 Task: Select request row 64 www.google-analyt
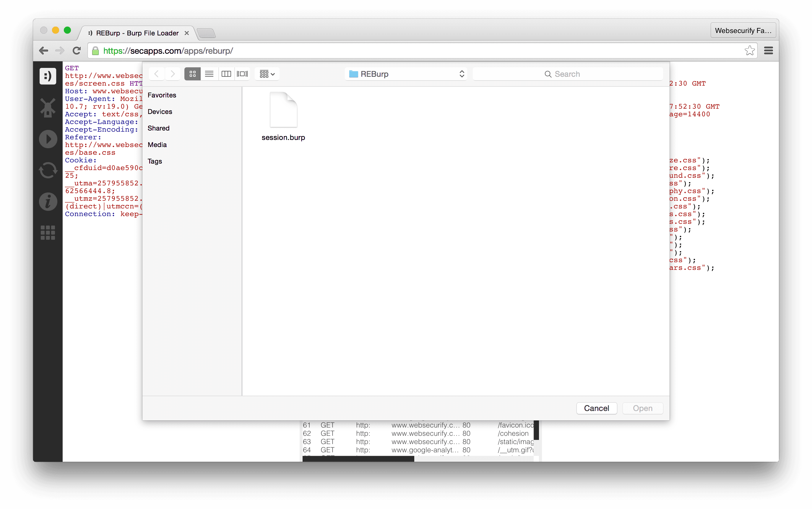click(x=418, y=450)
